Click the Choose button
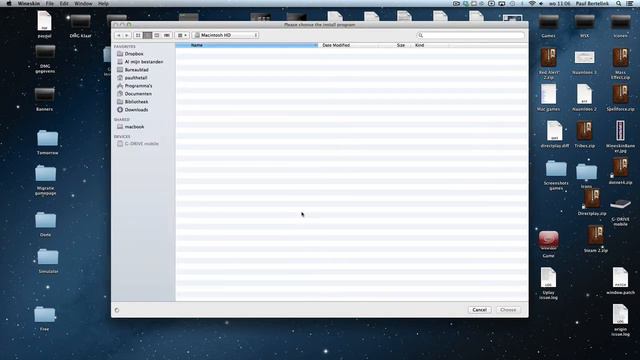This screenshot has width=640, height=360. 508,310
